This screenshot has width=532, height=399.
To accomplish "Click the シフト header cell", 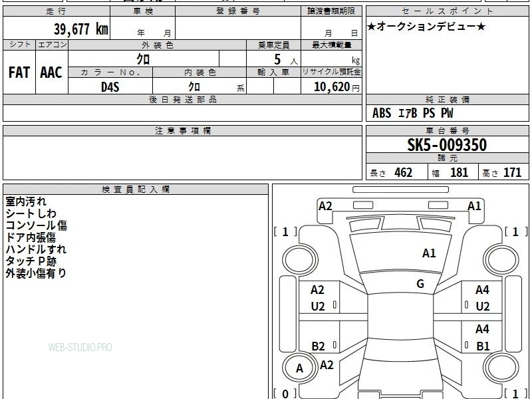I will pyautogui.click(x=19, y=45).
